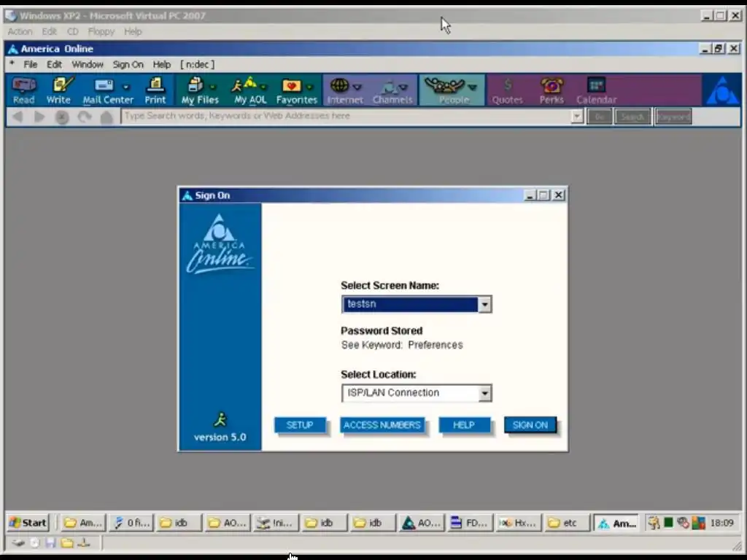Click the Search button beside address bar
747x560 pixels.
click(x=632, y=117)
